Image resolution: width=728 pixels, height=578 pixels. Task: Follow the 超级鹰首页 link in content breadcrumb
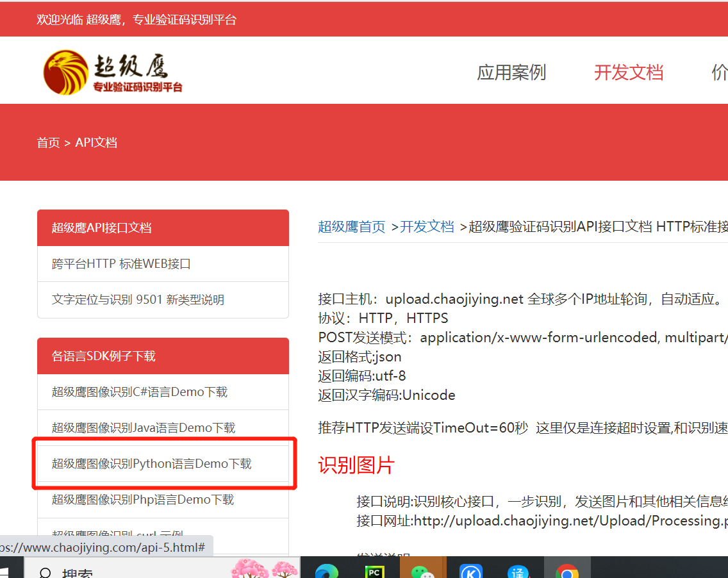click(351, 227)
